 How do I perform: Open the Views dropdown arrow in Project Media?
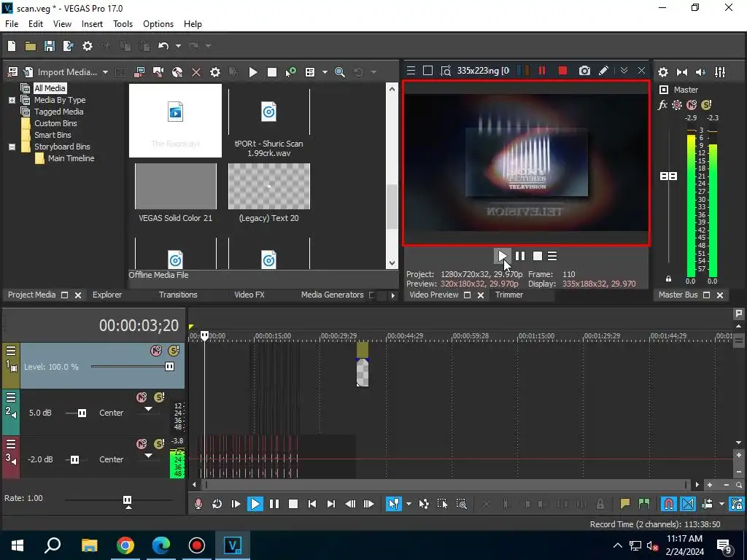(x=325, y=72)
